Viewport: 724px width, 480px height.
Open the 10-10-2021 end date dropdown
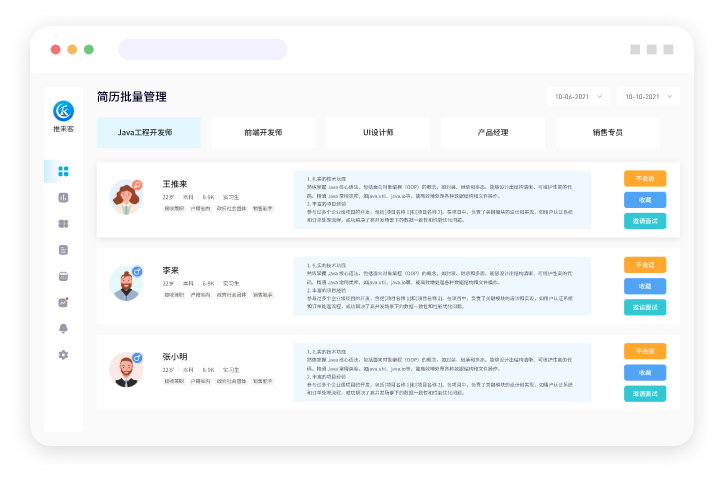(648, 96)
